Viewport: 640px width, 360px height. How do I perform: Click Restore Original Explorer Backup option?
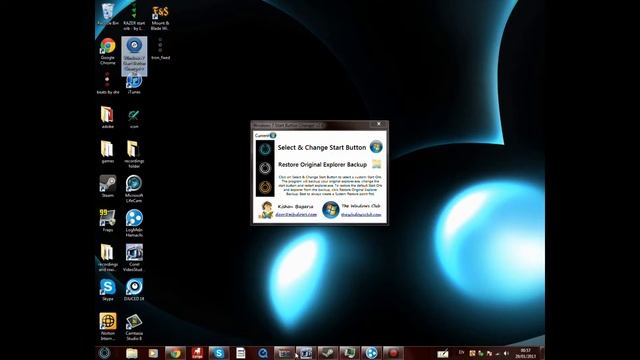coord(322,164)
